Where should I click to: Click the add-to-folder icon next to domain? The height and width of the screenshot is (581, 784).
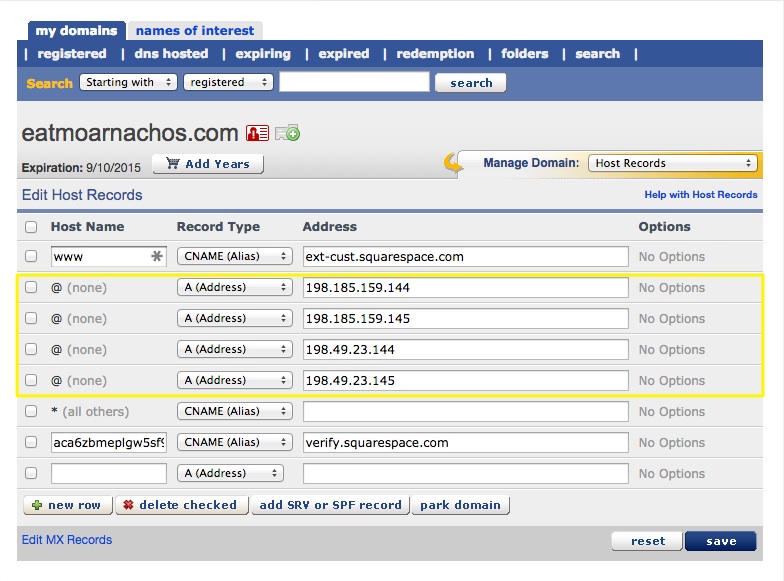[x=287, y=133]
